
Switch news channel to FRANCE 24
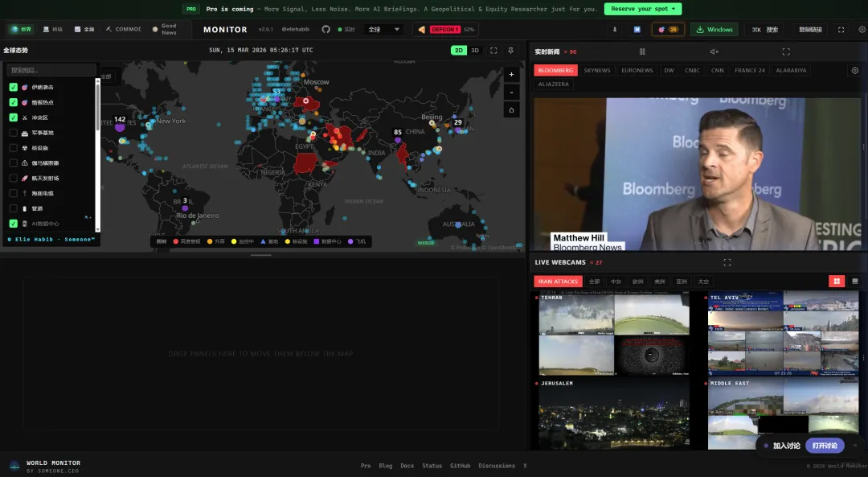(750, 70)
